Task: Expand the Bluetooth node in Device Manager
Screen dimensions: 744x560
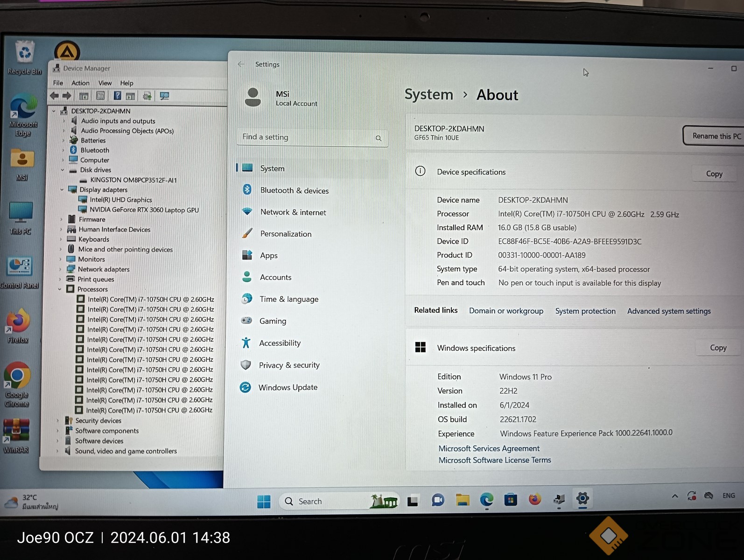Action: pyautogui.click(x=63, y=150)
